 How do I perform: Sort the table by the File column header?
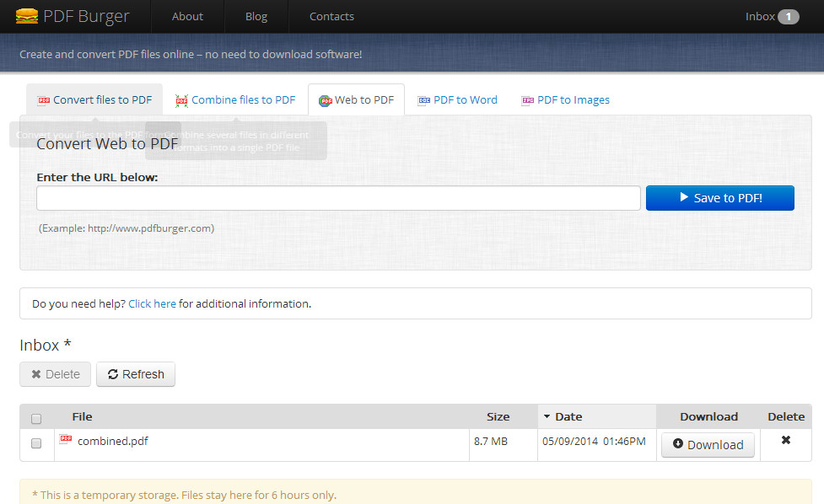(82, 417)
